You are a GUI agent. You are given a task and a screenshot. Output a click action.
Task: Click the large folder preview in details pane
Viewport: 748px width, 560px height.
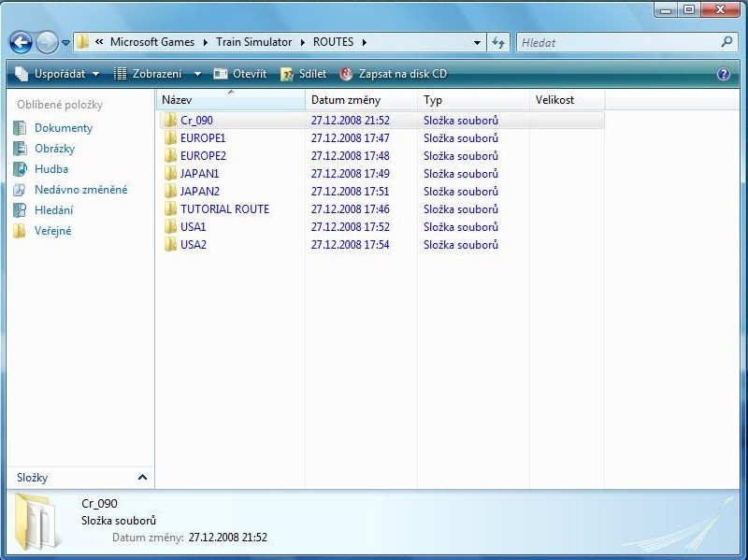pos(37,523)
